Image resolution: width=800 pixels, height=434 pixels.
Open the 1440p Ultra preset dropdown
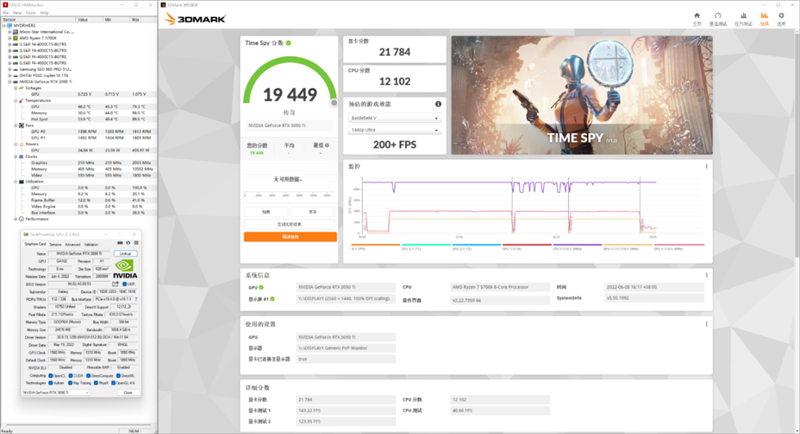pos(394,130)
